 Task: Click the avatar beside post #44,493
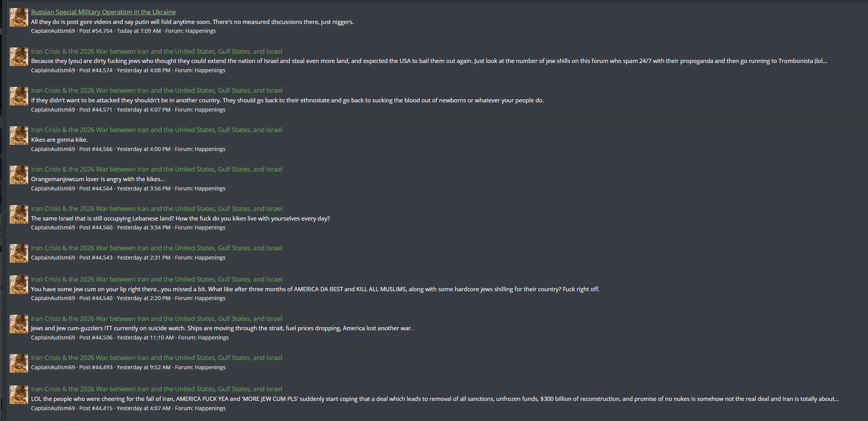coord(19,363)
